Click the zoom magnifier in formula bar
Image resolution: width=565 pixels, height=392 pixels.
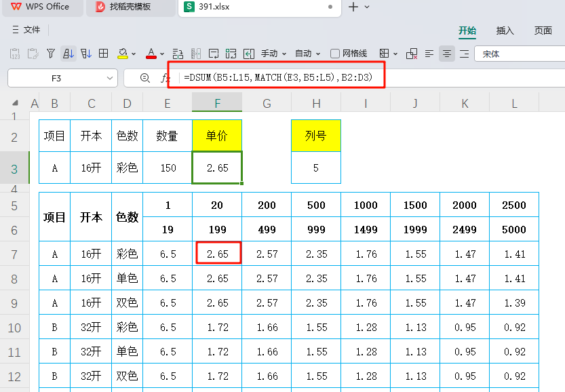(x=145, y=78)
